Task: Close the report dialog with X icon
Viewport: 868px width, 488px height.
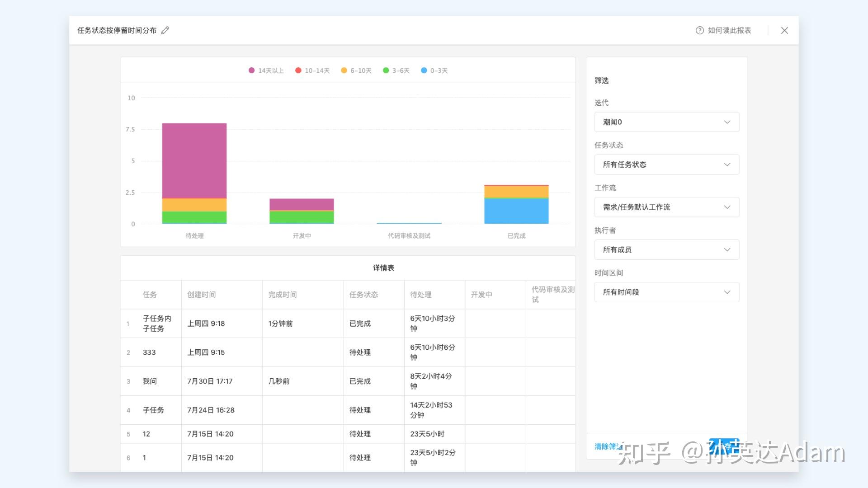Action: click(784, 30)
